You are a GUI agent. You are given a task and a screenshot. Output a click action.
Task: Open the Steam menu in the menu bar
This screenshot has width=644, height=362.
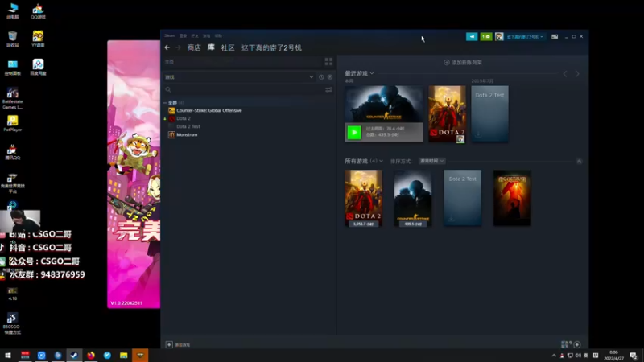tap(170, 35)
